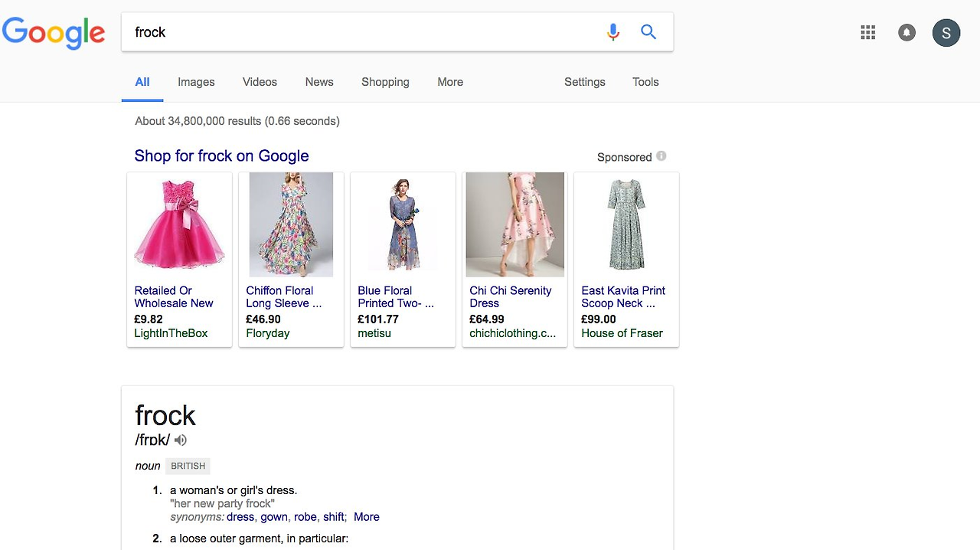Click the Sponsored label
Image resolution: width=980 pixels, height=550 pixels.
pyautogui.click(x=624, y=157)
